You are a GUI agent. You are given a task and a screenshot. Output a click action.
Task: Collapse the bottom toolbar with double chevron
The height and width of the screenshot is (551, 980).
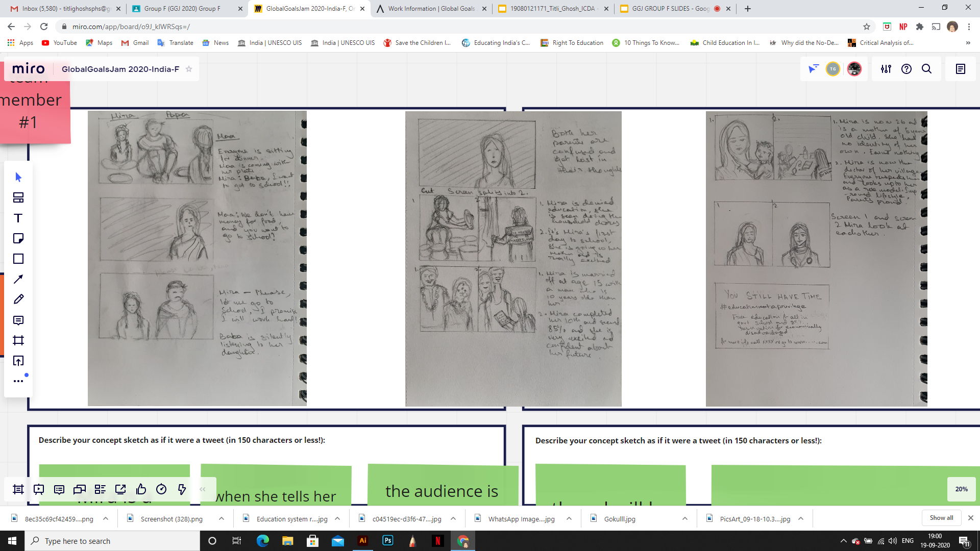(203, 489)
